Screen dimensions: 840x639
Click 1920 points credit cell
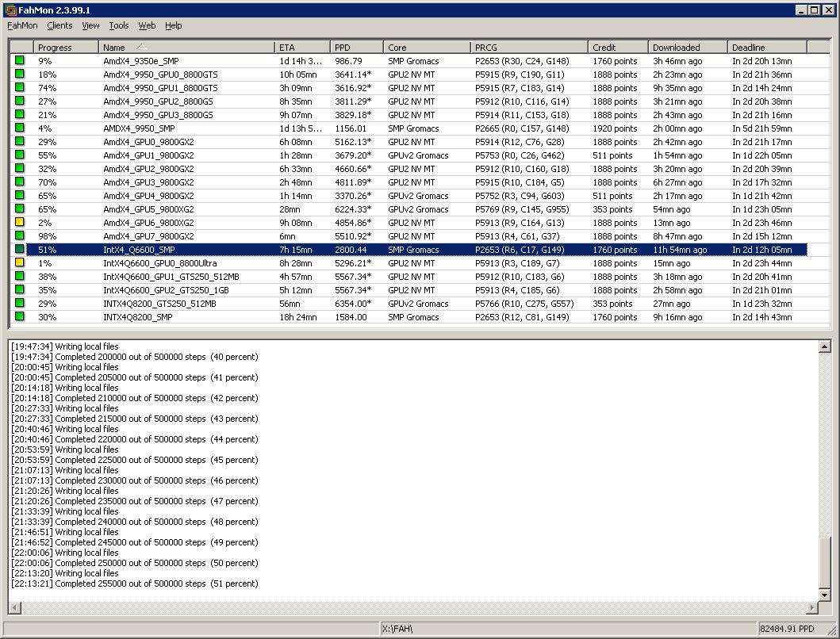point(615,128)
